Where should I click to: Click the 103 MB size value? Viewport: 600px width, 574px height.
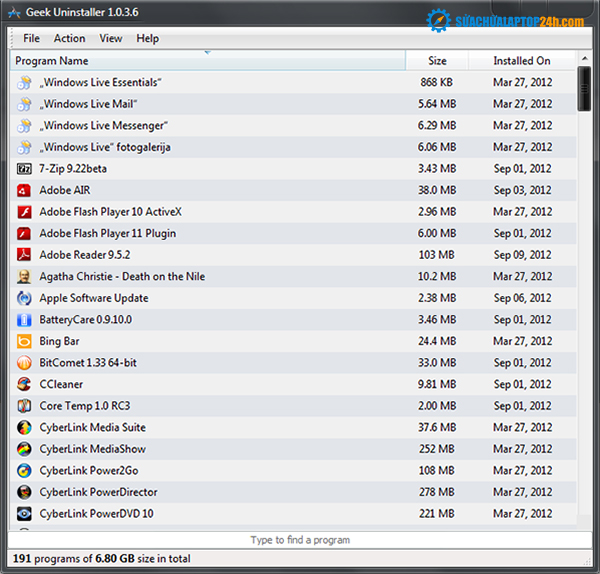(437, 255)
